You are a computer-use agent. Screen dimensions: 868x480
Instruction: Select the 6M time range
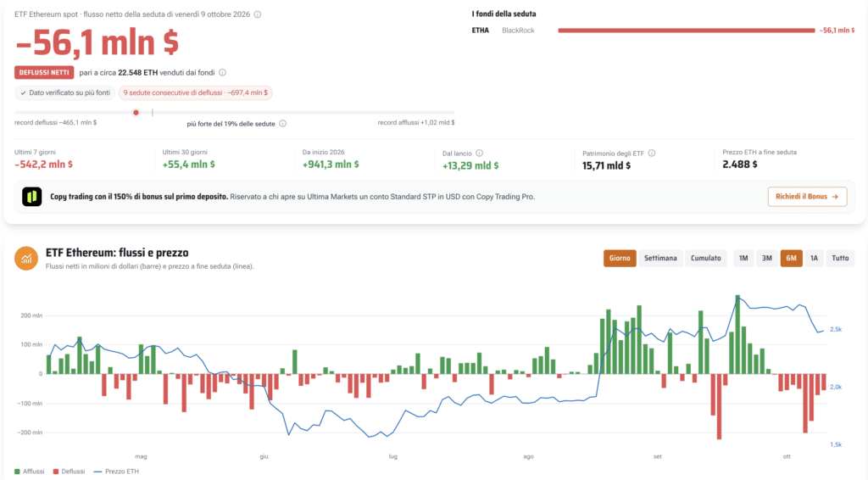pyautogui.click(x=791, y=258)
